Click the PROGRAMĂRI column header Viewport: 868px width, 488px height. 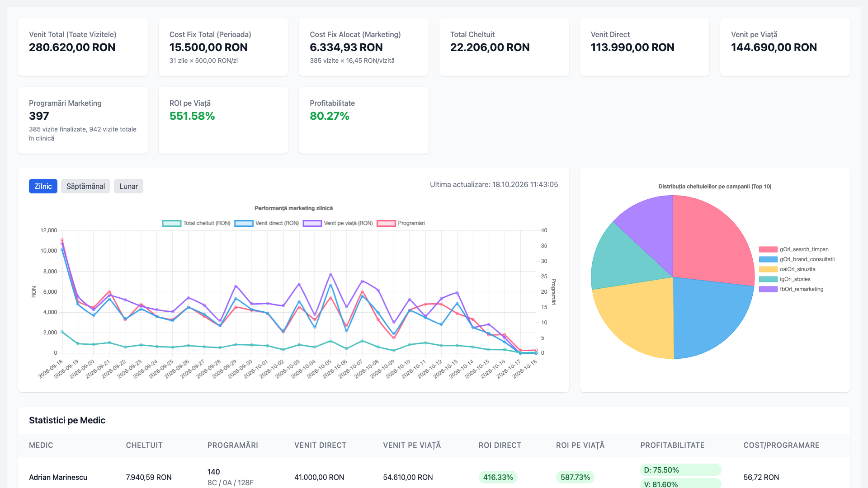click(x=233, y=445)
